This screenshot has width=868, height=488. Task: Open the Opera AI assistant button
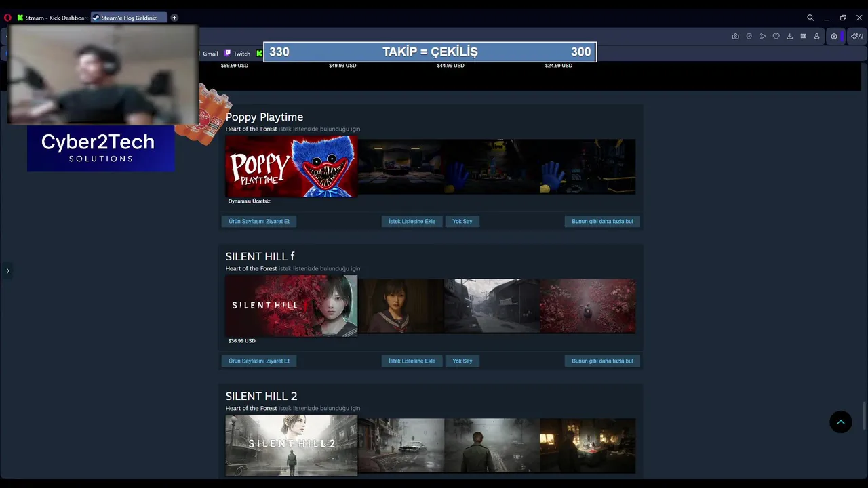click(x=857, y=36)
